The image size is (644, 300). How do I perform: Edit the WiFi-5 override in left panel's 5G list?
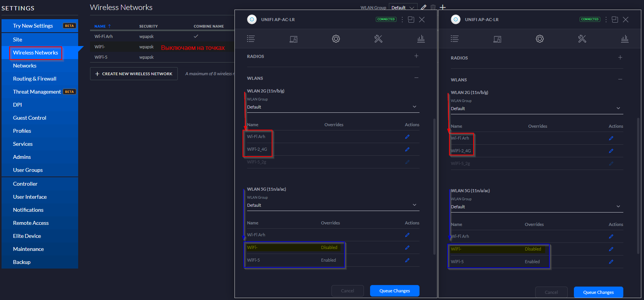(407, 260)
